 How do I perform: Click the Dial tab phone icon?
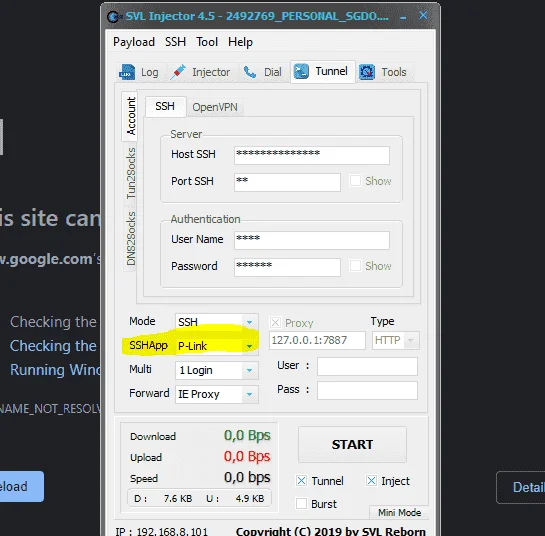(250, 72)
